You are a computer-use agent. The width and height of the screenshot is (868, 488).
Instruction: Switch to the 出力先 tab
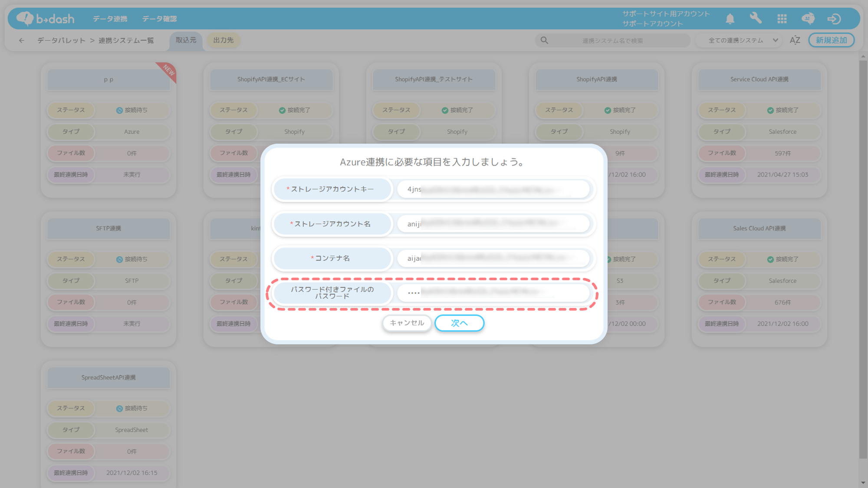click(224, 40)
